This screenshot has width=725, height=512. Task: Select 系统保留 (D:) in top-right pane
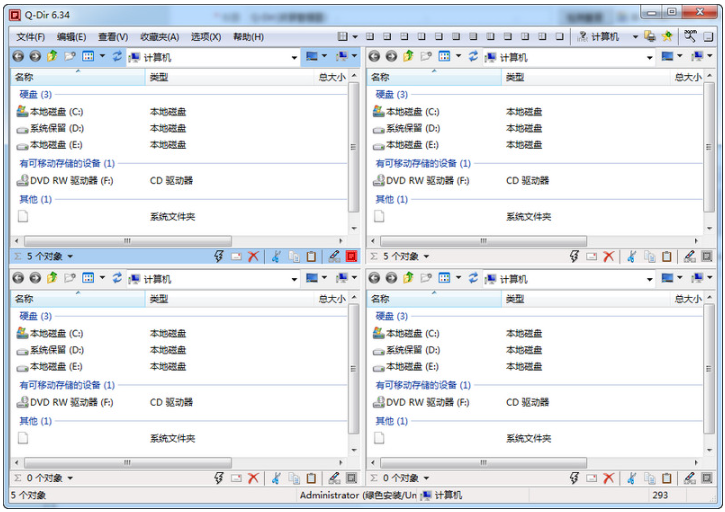(406, 129)
